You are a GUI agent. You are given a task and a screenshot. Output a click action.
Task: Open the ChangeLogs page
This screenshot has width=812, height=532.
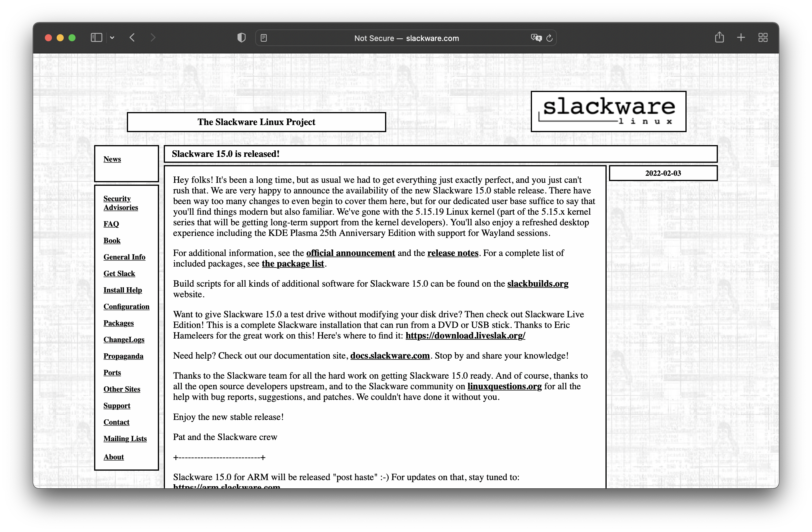[124, 340]
